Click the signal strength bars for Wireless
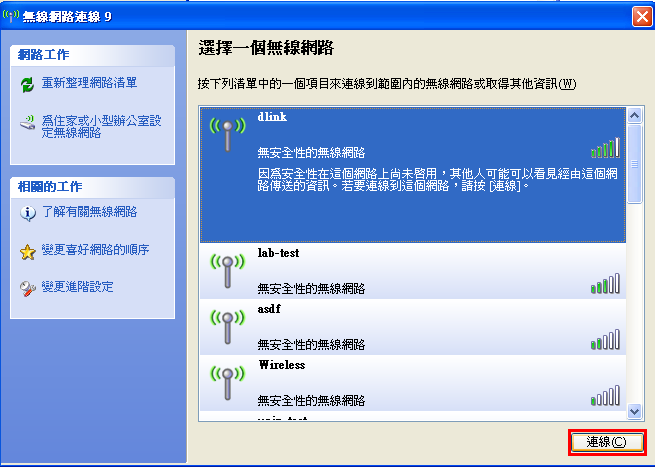The image size is (655, 468). click(x=605, y=395)
